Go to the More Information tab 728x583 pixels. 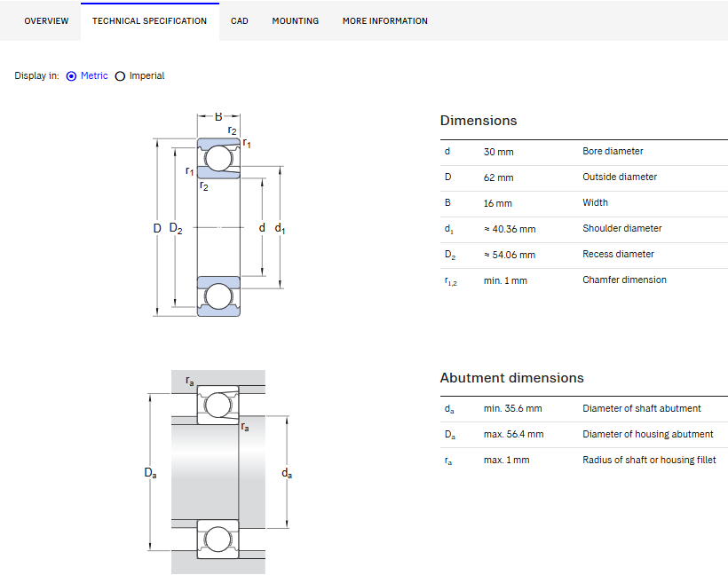coord(385,21)
